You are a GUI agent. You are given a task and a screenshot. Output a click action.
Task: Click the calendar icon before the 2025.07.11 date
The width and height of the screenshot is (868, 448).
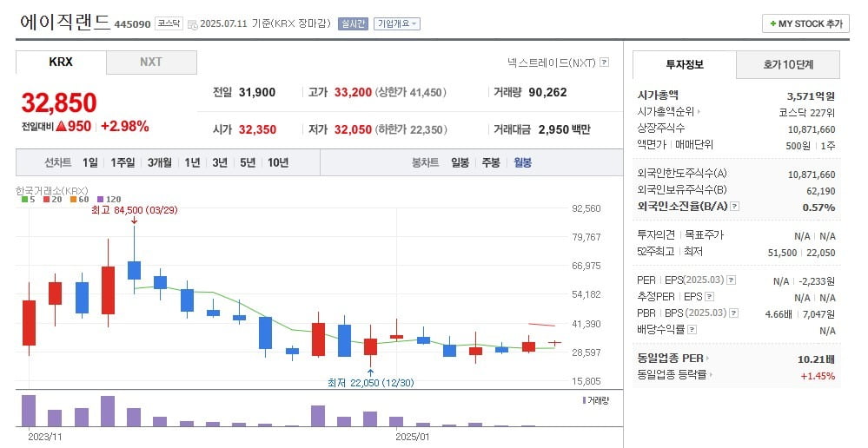click(193, 24)
